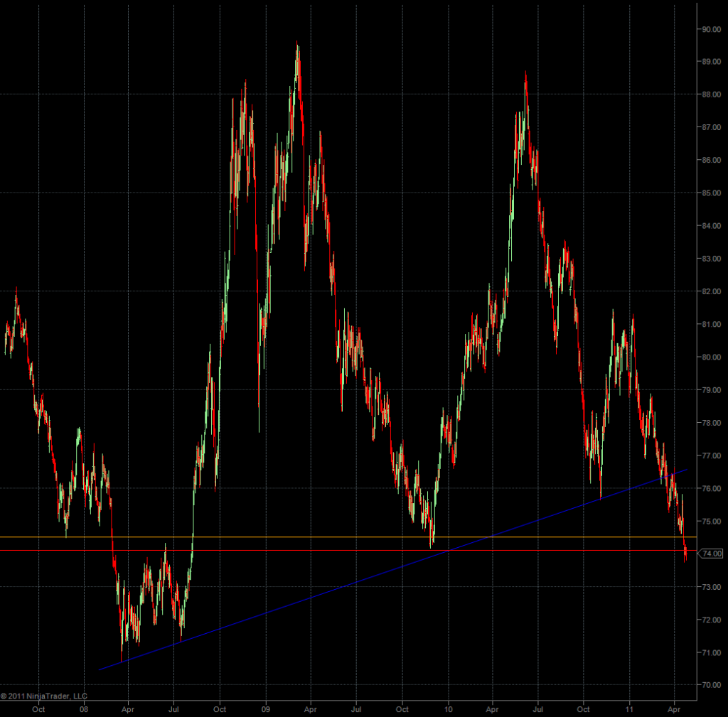Click the 74.00 current price marker

(x=712, y=554)
